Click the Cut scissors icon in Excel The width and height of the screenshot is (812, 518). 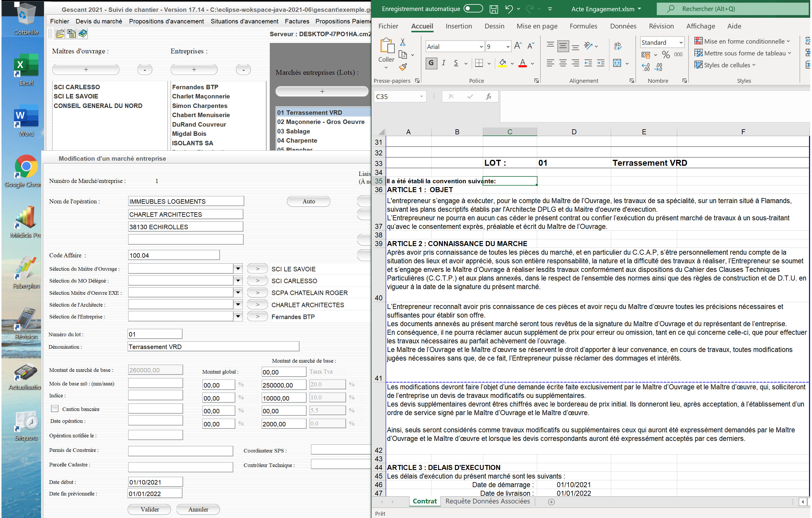point(403,42)
